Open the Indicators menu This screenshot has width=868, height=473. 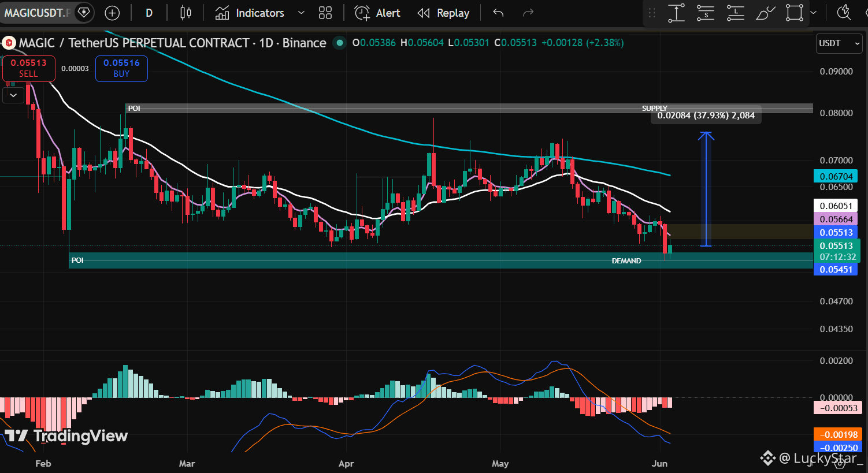click(x=250, y=13)
